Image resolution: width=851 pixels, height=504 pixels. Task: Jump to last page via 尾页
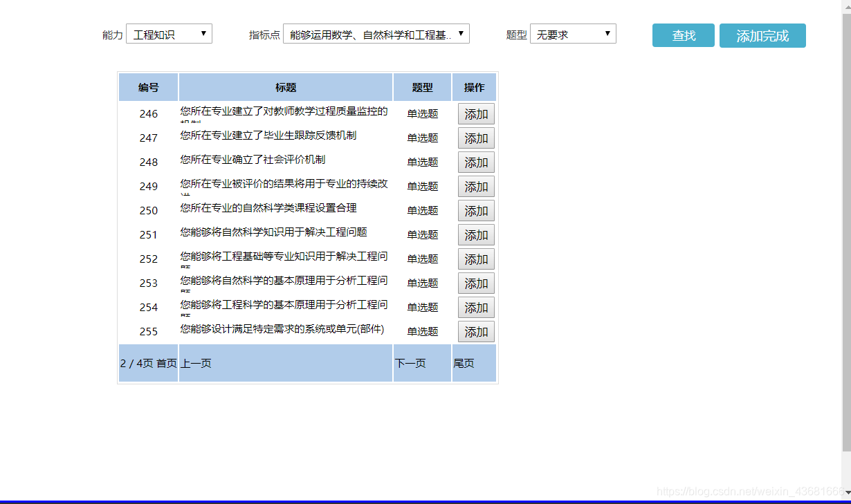click(464, 363)
